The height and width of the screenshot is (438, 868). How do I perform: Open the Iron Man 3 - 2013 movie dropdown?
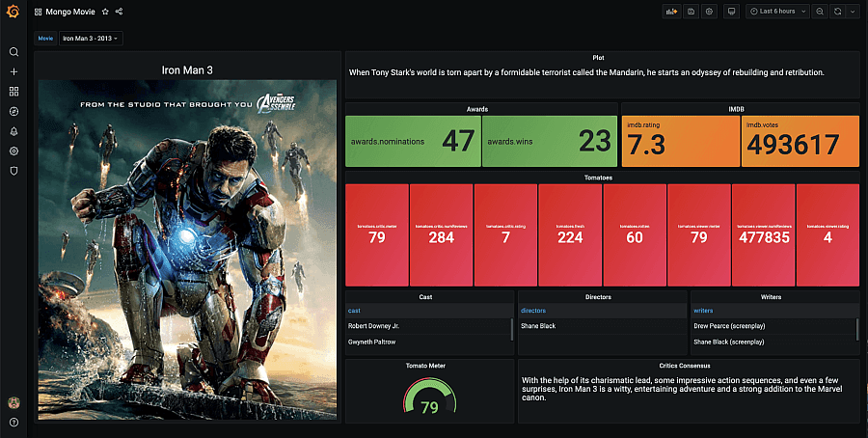[x=91, y=39]
